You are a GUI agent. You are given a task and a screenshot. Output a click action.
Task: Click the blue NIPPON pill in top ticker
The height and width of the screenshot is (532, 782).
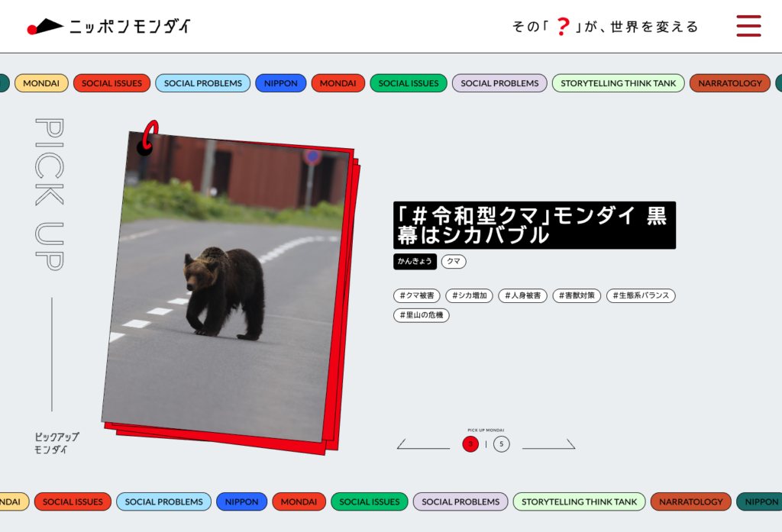coord(281,83)
